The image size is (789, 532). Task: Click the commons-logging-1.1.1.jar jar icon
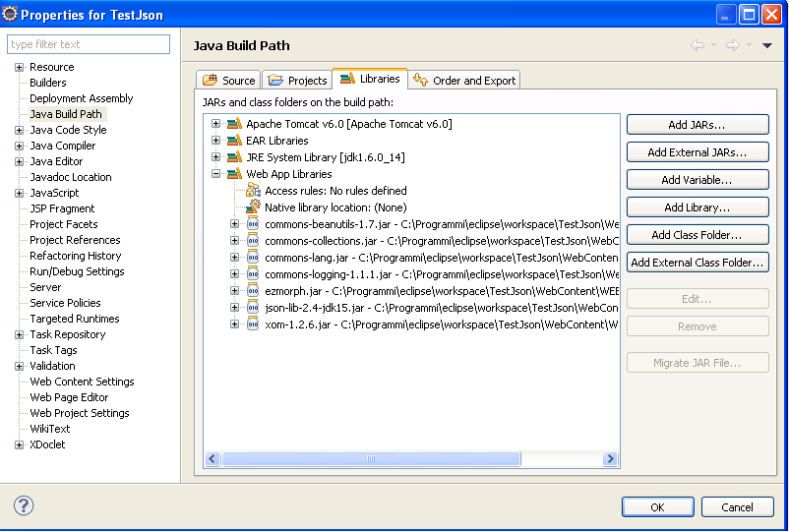pos(253,274)
